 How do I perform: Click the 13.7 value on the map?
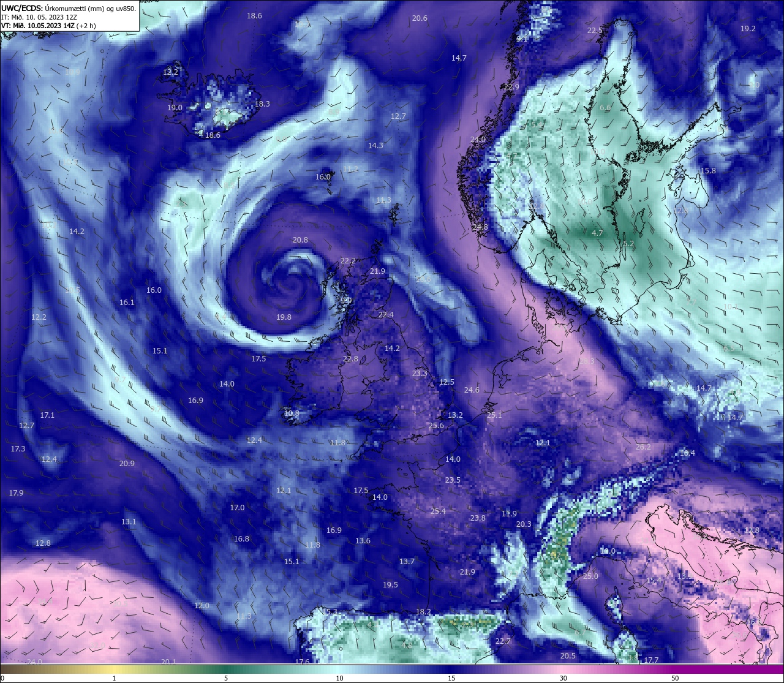[x=407, y=562]
